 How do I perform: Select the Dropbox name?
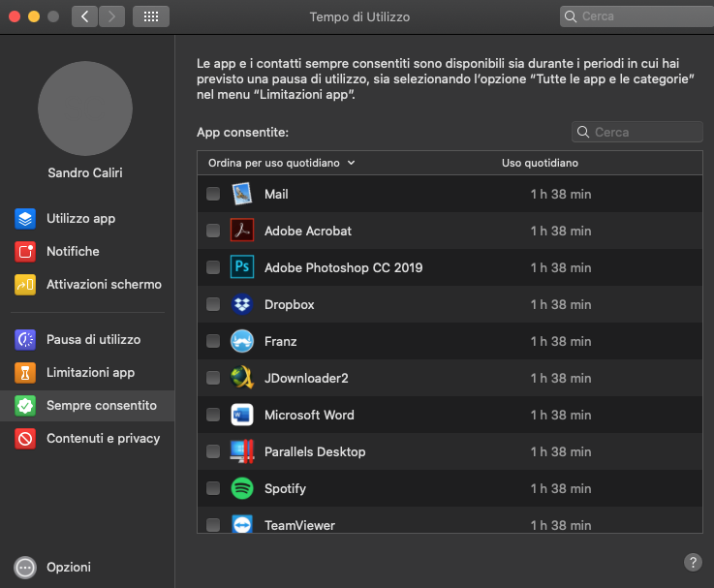[x=289, y=305]
